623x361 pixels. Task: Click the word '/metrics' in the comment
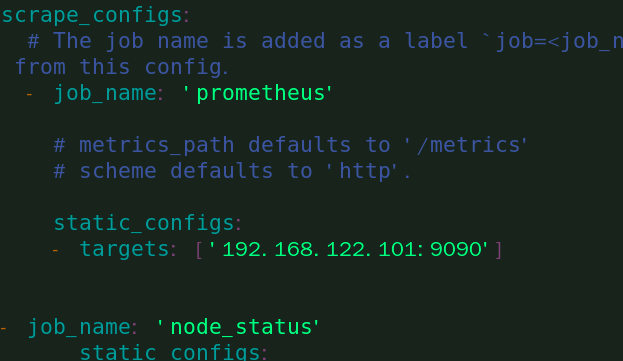click(x=465, y=145)
